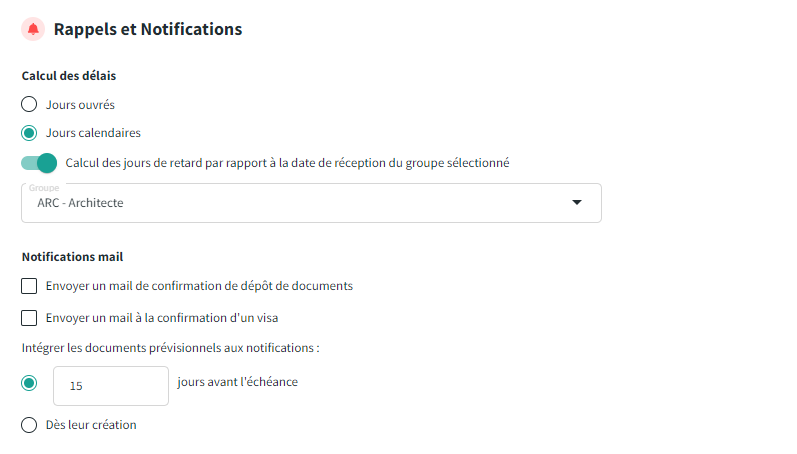Select the "Jours ouvrés" radio button
Screen dimensions: 797x454
(29, 104)
